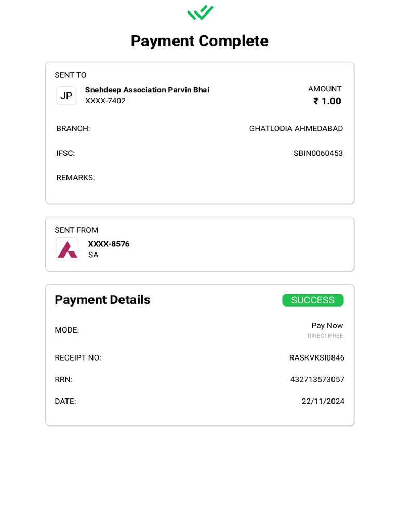Click the JP recipient avatar icon
This screenshot has width=399, height=532.
point(66,96)
